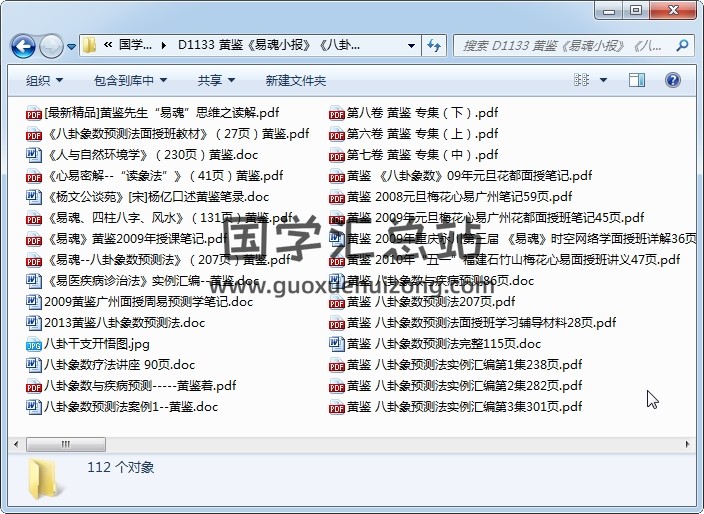Screen dimensions: 704x514
Task: Click the help question mark icon
Action: click(673, 80)
